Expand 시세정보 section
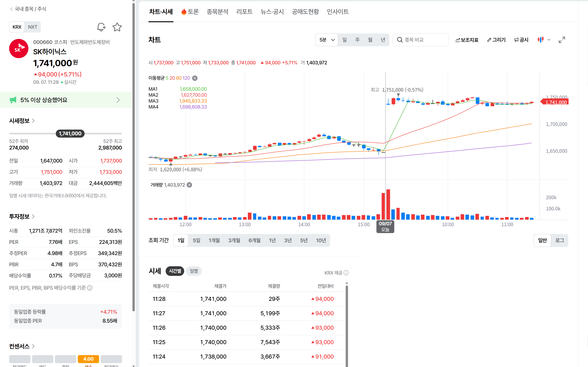This screenshot has width=588, height=367. 22,121
